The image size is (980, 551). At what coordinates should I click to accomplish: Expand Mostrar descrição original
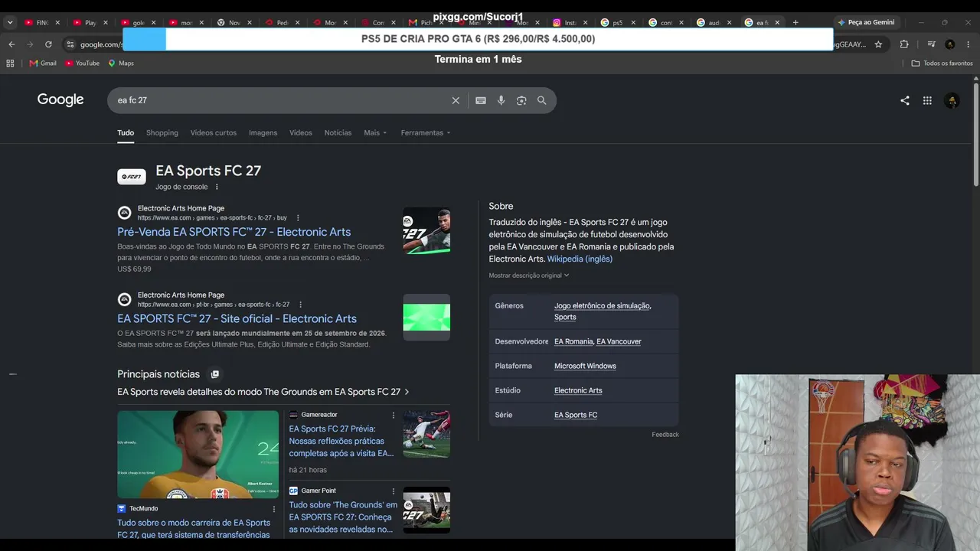(x=529, y=275)
